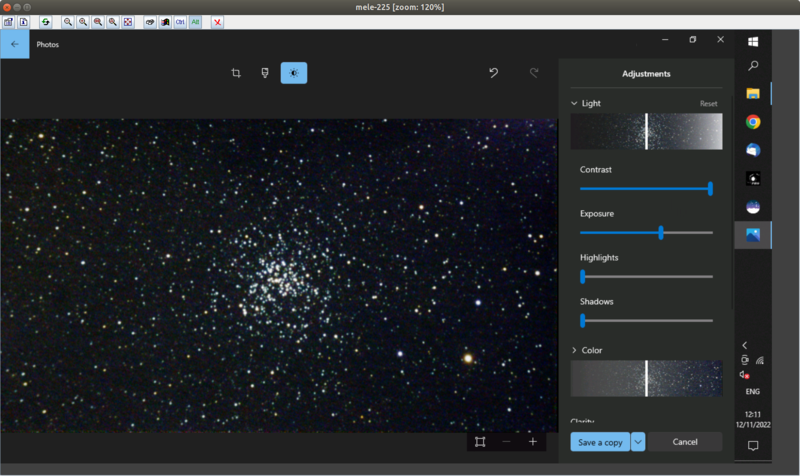
Task: Toggle full-screen mode in viewer toolbar
Action: (128, 22)
